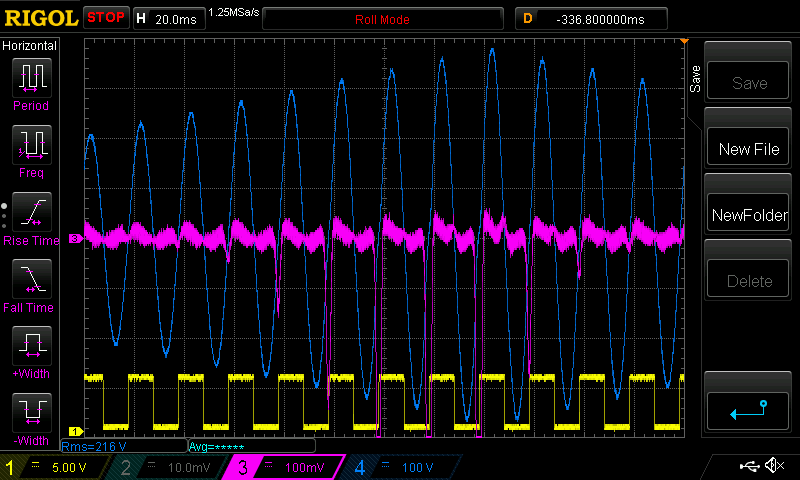Click the STOP run status button
Viewport: 800px width, 480px height.
tap(106, 18)
